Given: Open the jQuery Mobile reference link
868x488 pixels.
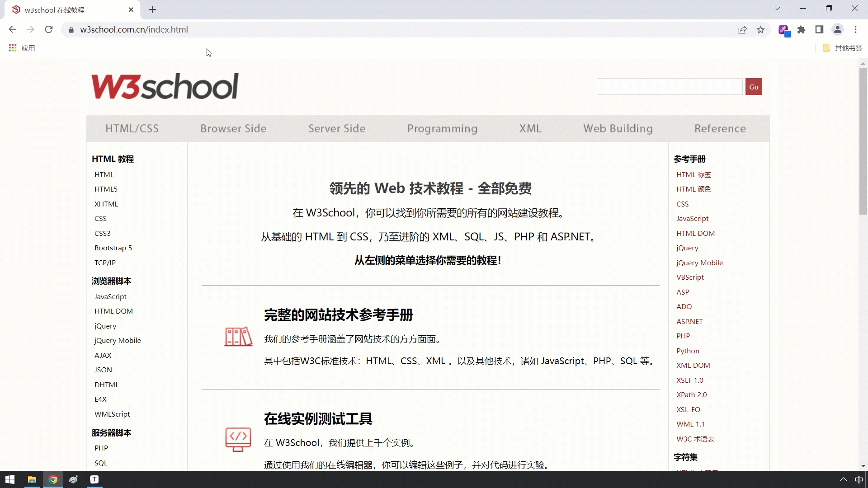Looking at the screenshot, I should (699, 263).
